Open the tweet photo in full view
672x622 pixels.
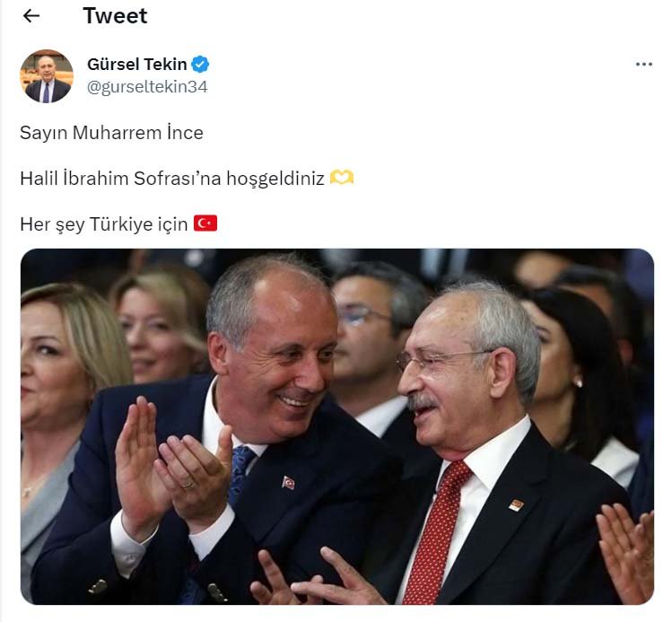[x=337, y=426]
